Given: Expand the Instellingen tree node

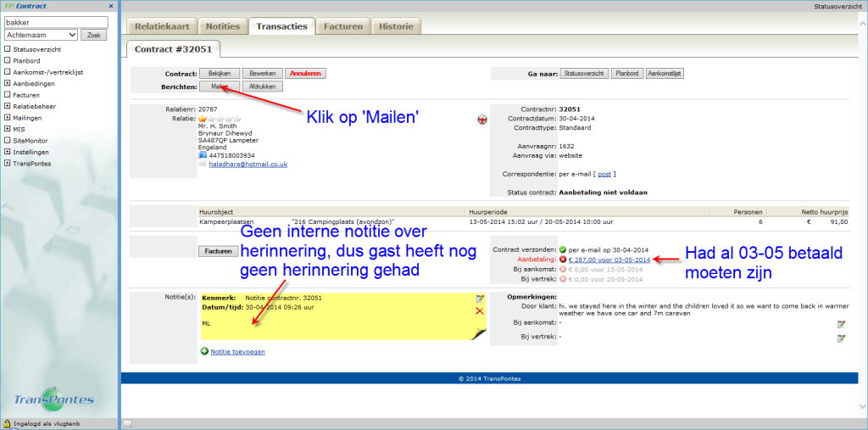Looking at the screenshot, I should [x=8, y=151].
